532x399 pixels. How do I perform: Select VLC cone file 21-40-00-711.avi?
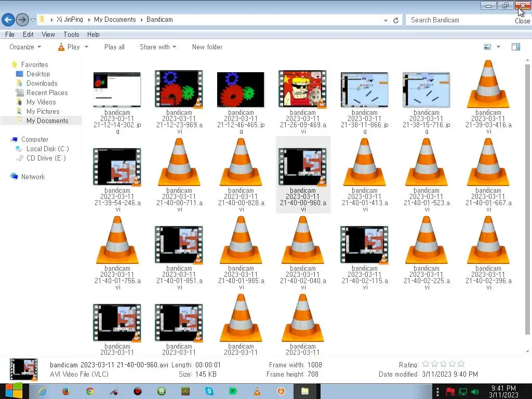pos(179,162)
